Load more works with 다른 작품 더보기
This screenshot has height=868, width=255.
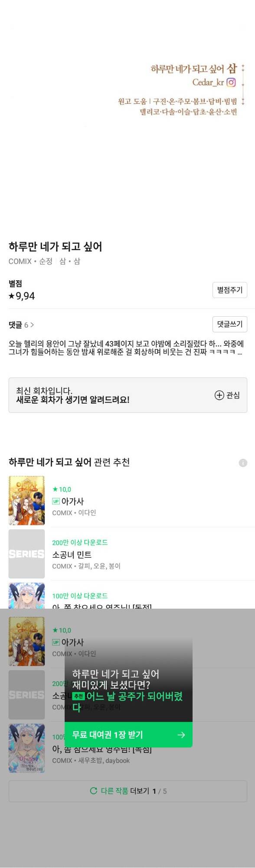pos(128,791)
